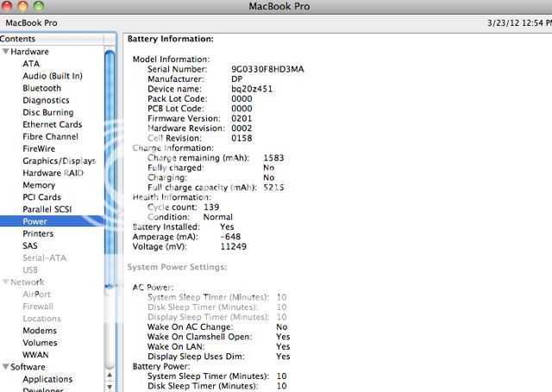Click the Firmware Version value 0201

point(241,119)
